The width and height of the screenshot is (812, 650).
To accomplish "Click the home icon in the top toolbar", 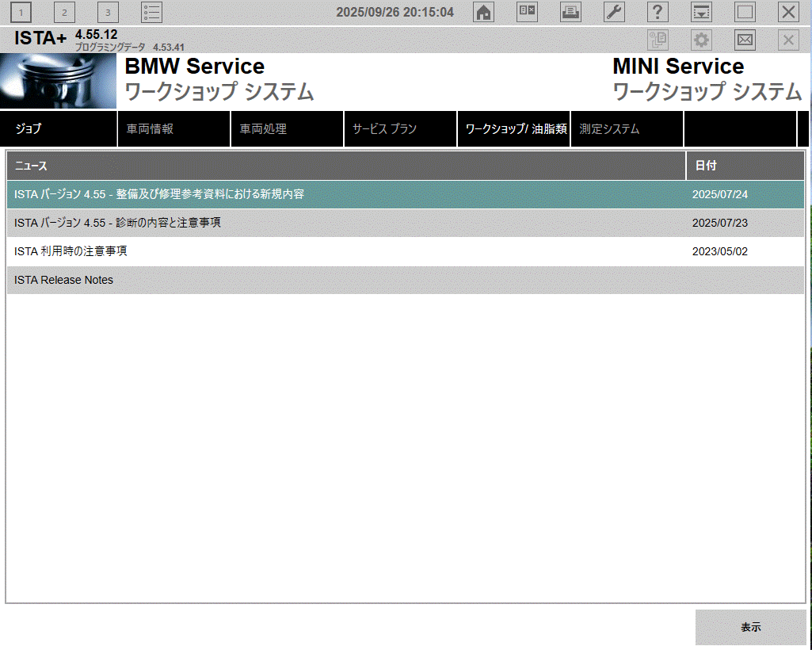I will 483,12.
